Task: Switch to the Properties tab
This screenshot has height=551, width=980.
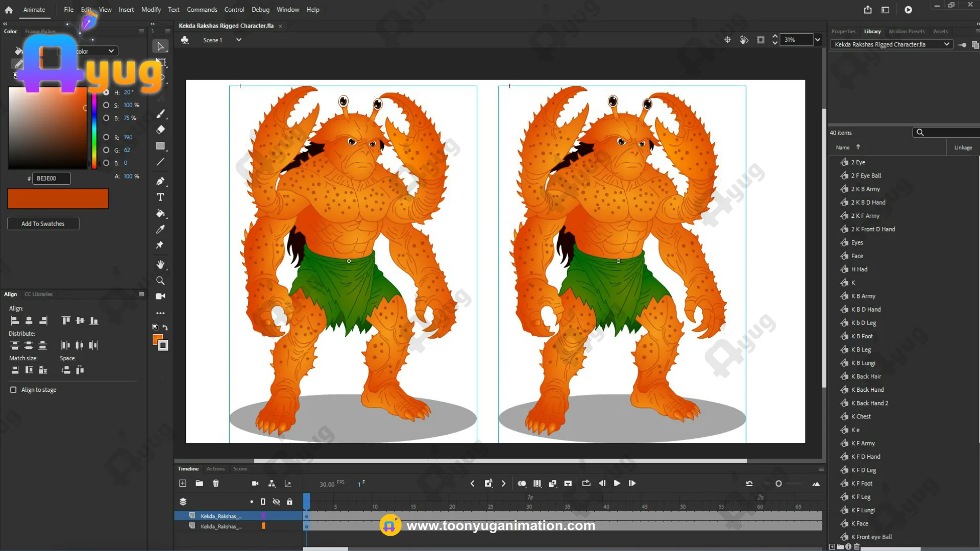Action: pos(843,32)
